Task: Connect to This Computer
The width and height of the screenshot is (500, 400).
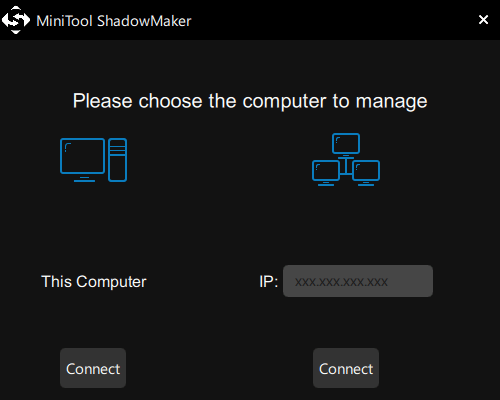Action: [x=93, y=368]
